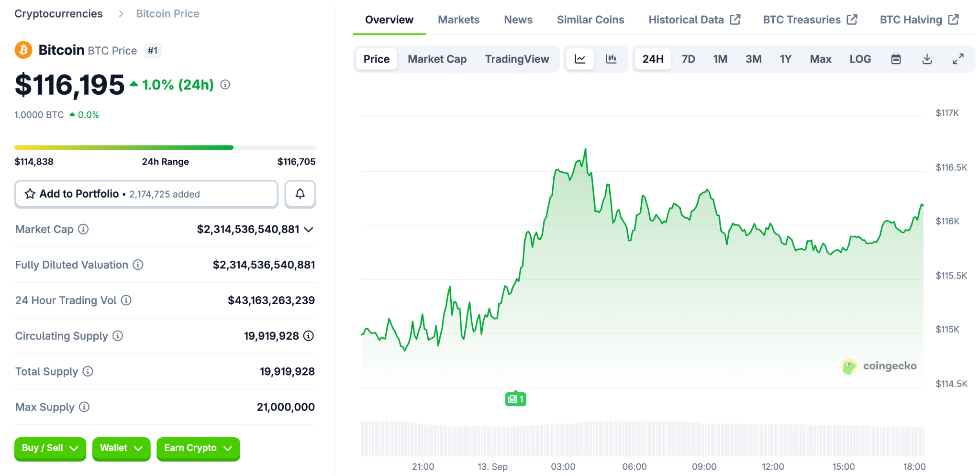
Task: Switch to candlestick chart view icon
Action: coord(611,59)
